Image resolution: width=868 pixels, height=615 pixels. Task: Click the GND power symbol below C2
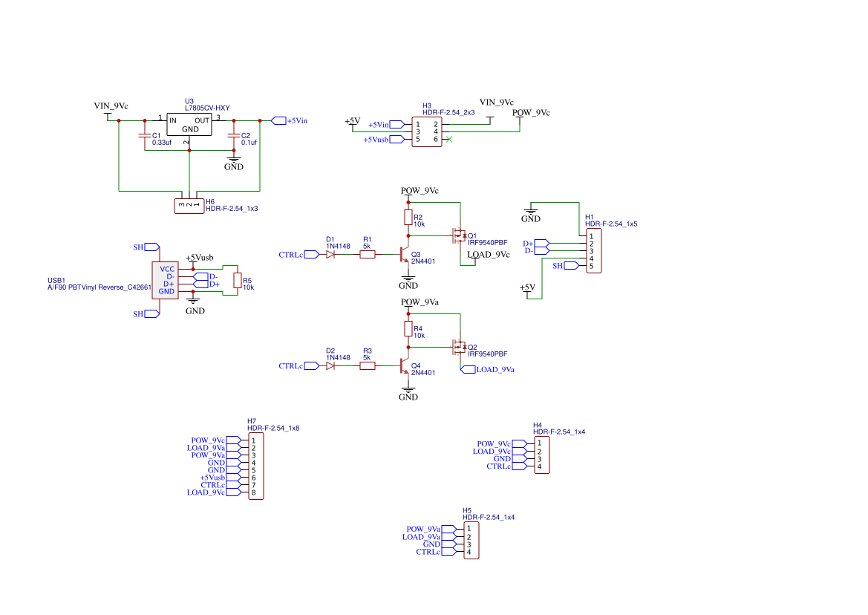(x=233, y=158)
